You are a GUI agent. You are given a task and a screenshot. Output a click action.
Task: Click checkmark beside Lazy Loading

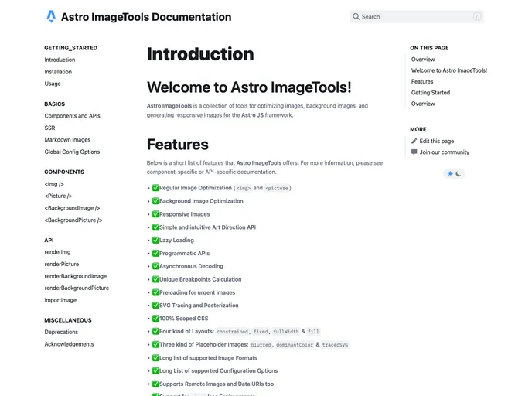point(155,240)
